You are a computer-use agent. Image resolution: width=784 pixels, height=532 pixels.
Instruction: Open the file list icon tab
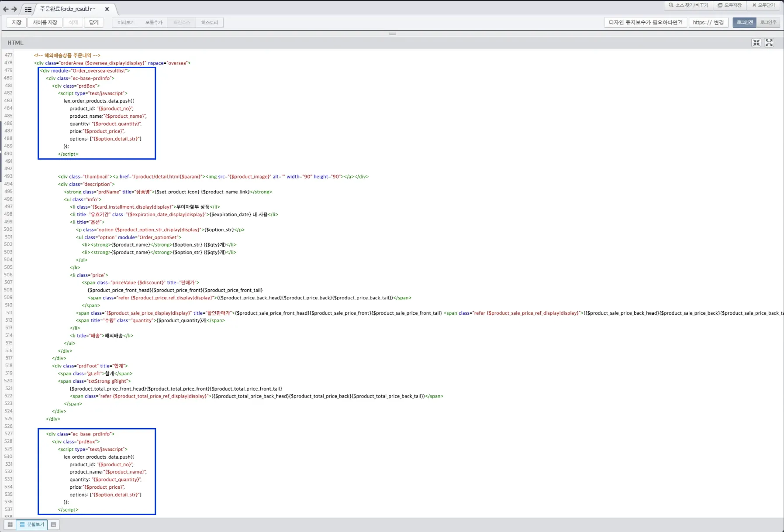point(28,9)
